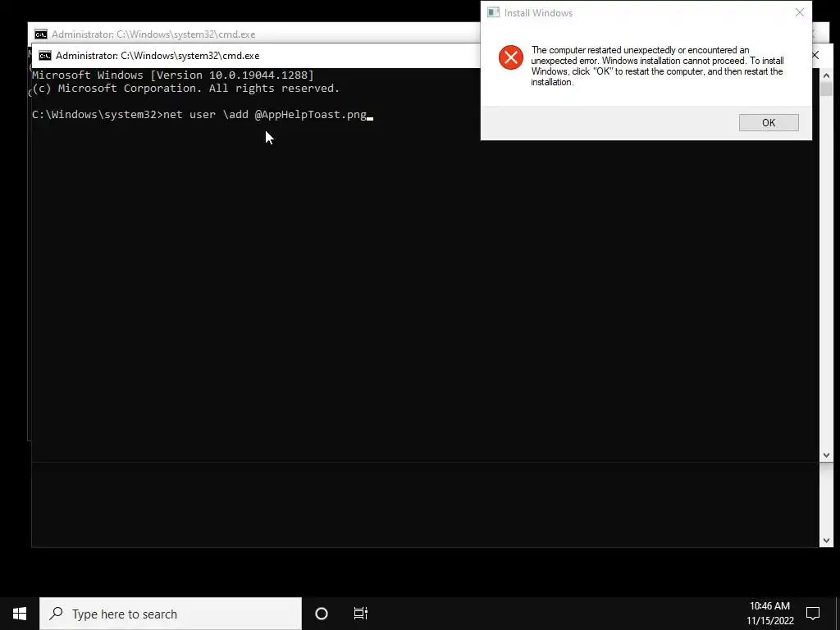Click the cmd.exe bottom scrollbar down arrow
This screenshot has height=630, width=840.
tap(826, 541)
